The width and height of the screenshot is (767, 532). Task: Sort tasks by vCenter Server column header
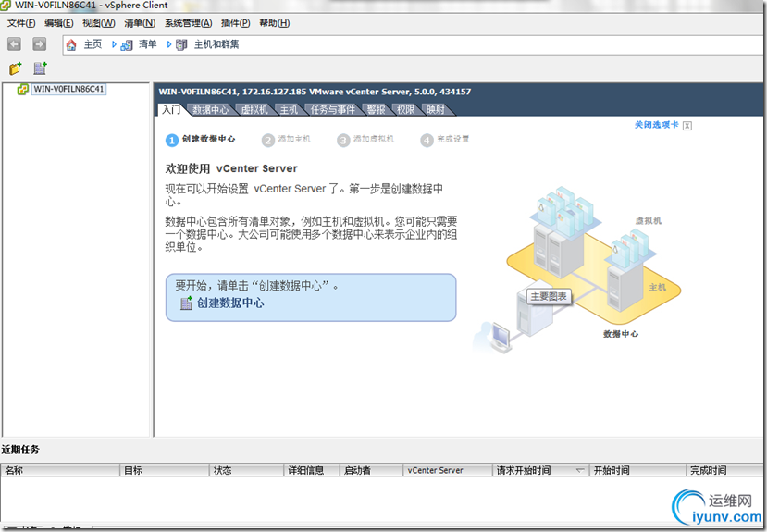[x=448, y=470]
